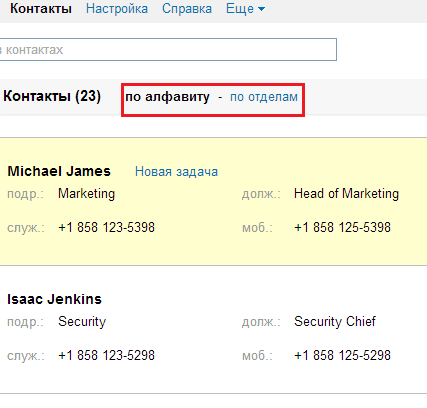The image size is (427, 408).
Task: Select the Isaac Jenkins contact name
Action: pyautogui.click(x=54, y=299)
